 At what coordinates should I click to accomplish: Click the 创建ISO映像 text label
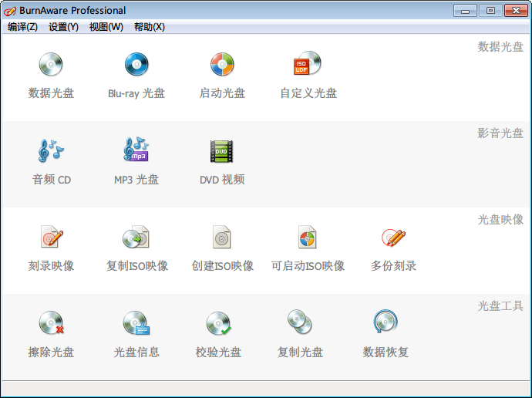[x=223, y=265]
